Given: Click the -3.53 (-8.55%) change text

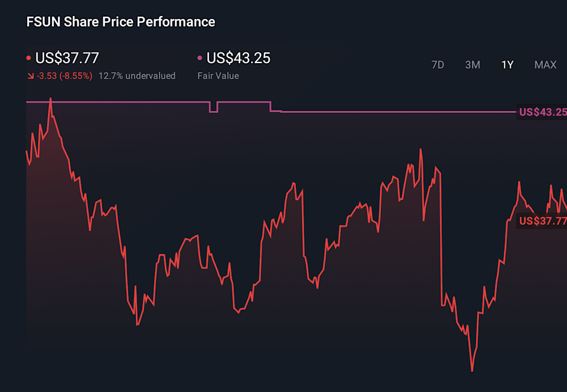Looking at the screenshot, I should coord(64,76).
